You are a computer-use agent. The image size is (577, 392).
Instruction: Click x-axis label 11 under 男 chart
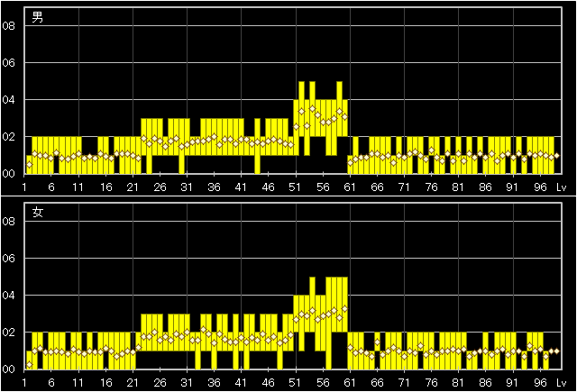(x=78, y=187)
